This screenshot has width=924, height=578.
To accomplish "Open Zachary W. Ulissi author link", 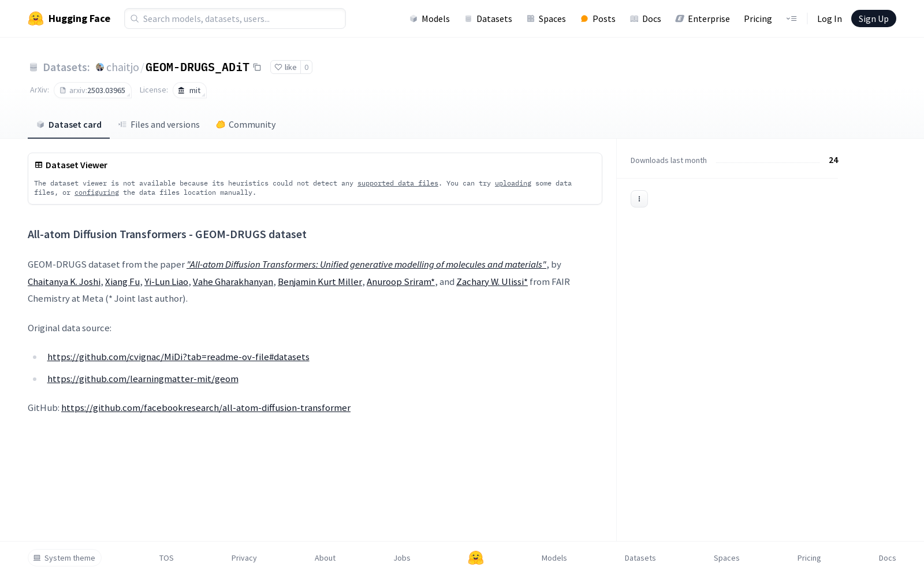I will click(x=492, y=281).
